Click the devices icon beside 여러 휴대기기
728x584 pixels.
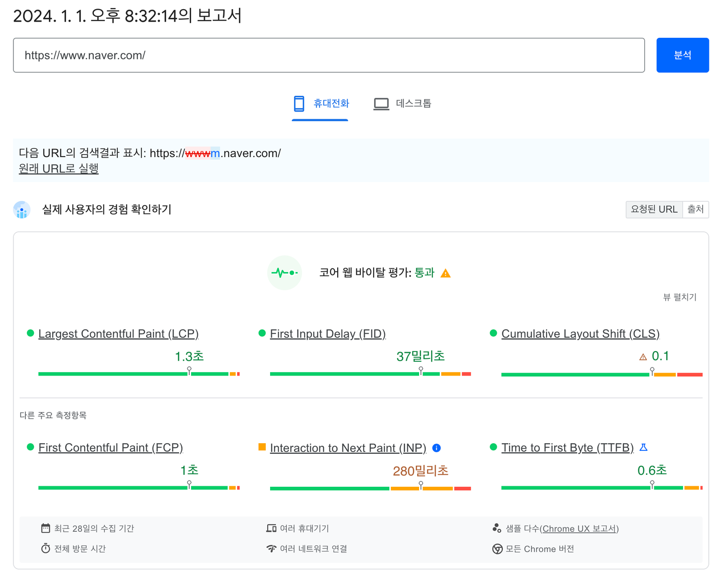coord(271,528)
